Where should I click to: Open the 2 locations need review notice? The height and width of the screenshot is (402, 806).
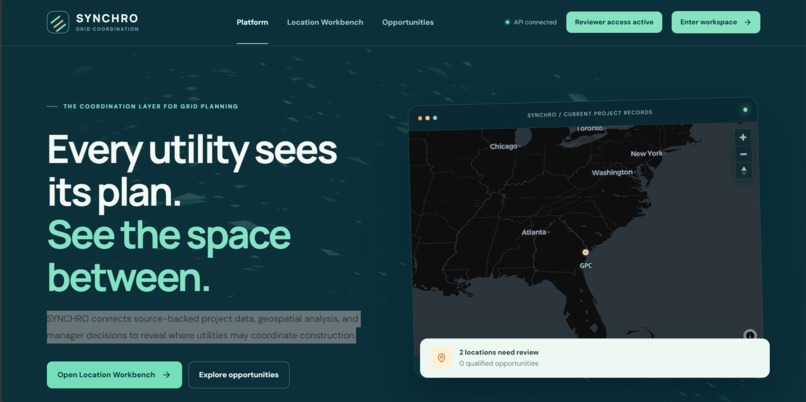coord(595,358)
